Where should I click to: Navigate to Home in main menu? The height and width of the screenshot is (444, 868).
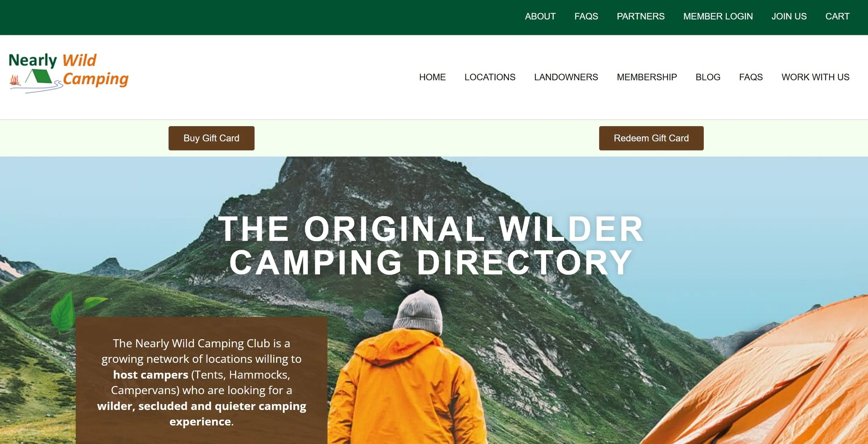coord(432,77)
